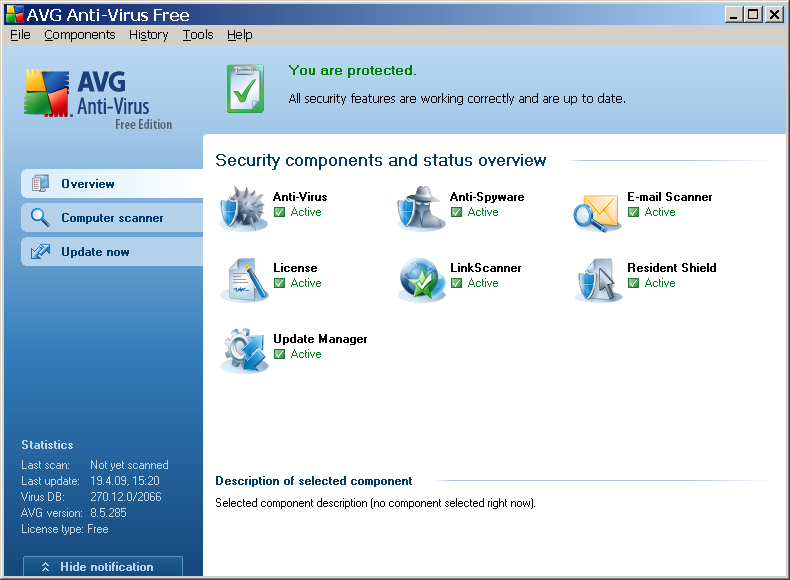The width and height of the screenshot is (790, 580).
Task: Click the protected status clipboard icon
Action: pos(245,89)
